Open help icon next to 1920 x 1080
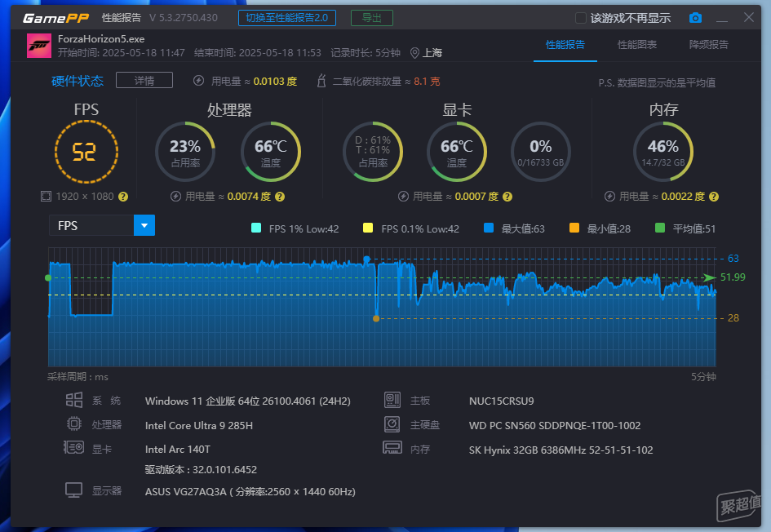This screenshot has width=771, height=532. [123, 197]
